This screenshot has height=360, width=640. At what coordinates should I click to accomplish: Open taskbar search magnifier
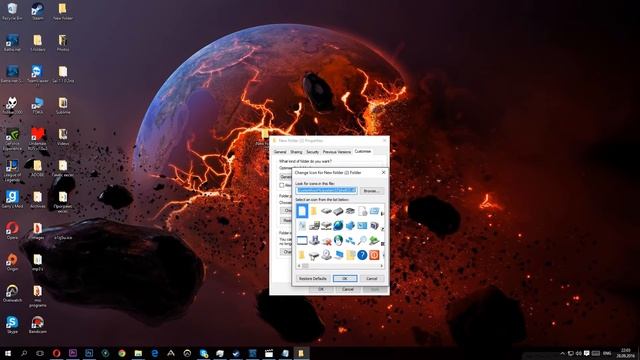click(x=24, y=353)
